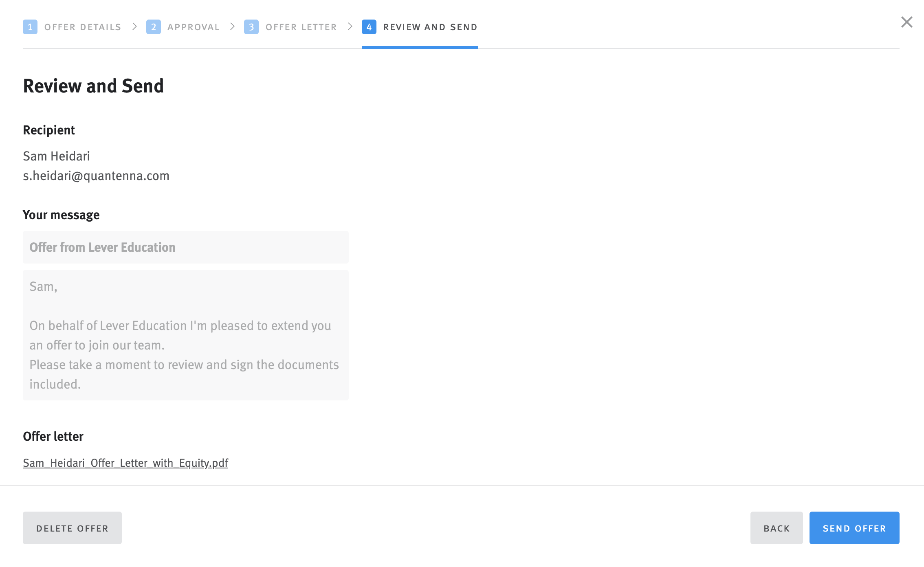Click the chevron after Approval

pos(232,27)
